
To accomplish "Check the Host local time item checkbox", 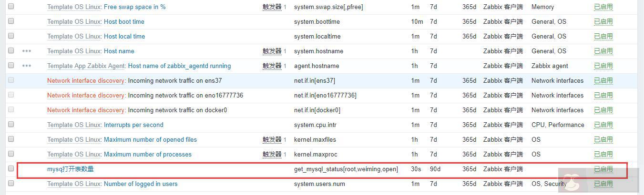I will point(11,36).
